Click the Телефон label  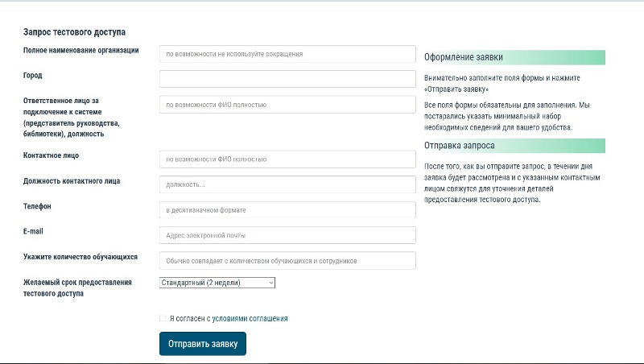pyautogui.click(x=37, y=206)
